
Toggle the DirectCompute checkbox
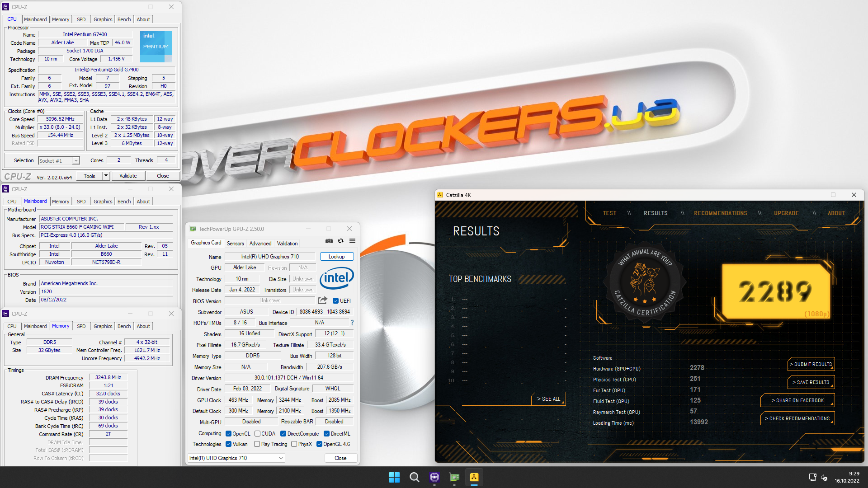point(283,434)
